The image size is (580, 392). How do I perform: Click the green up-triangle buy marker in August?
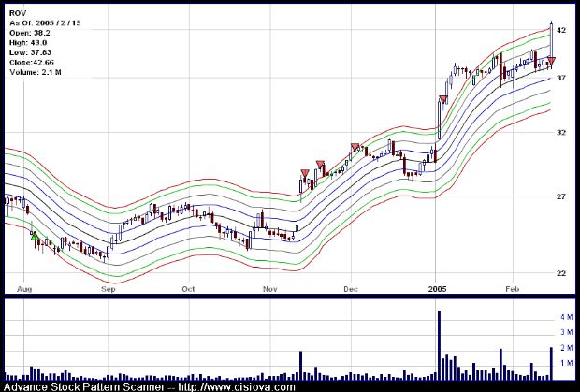pos(35,236)
